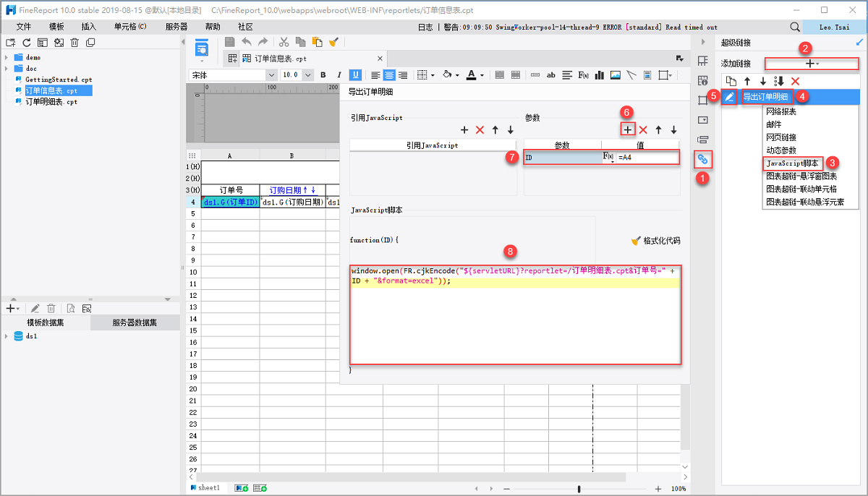868x496 pixels.
Task: Open the cell element panel icon in sidebar
Action: [702, 80]
